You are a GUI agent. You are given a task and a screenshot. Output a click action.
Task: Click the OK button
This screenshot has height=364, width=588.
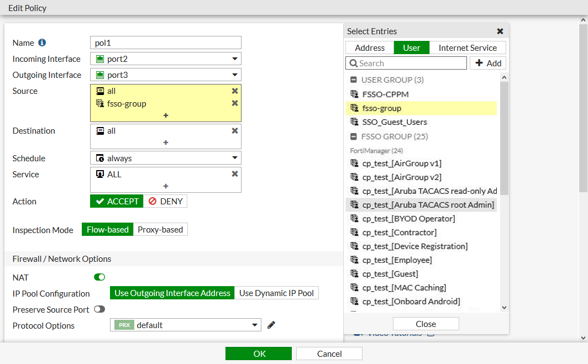click(x=258, y=354)
